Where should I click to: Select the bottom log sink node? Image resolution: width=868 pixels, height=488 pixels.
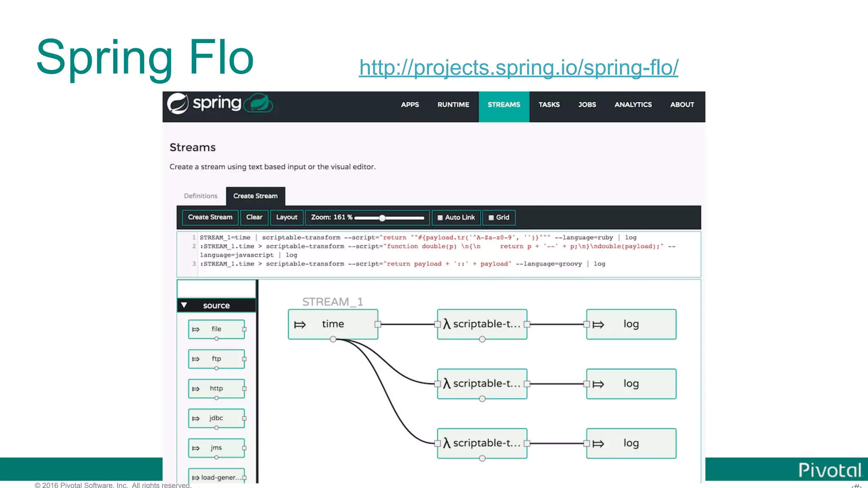pos(631,443)
